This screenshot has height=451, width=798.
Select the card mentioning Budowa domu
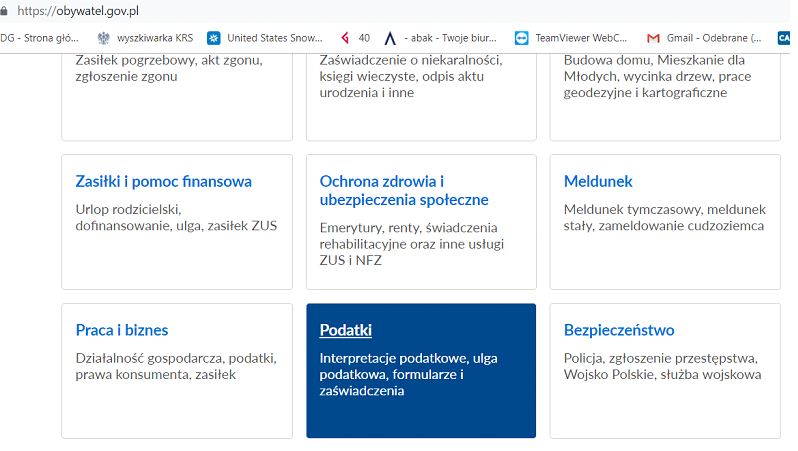coord(665,97)
